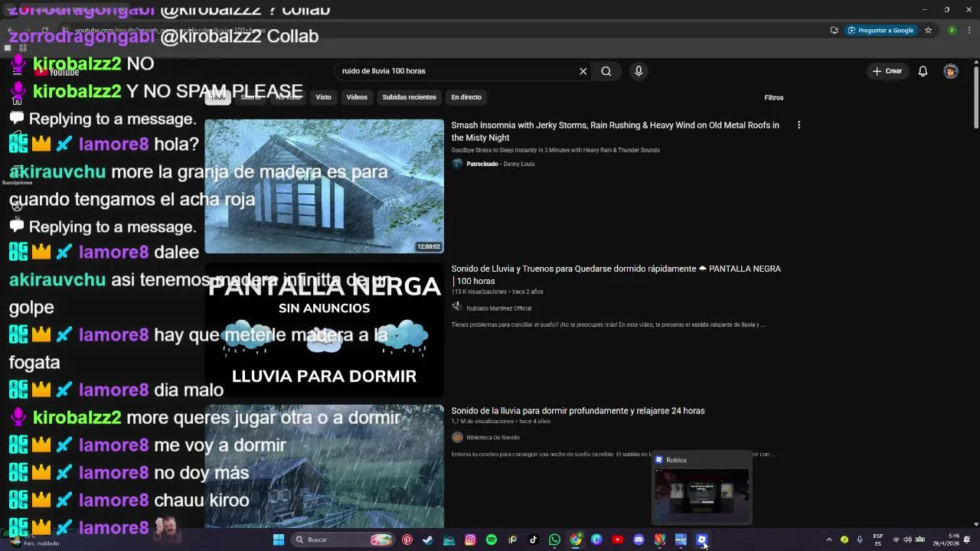Click the microphone icon in system tray
This screenshot has height=551, width=980.
[860, 540]
